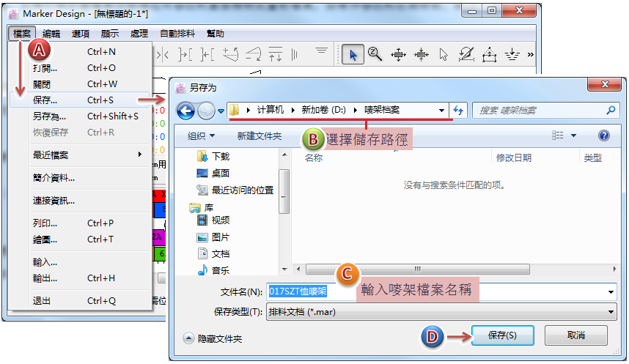Collapse the dialog via 隐藏文件夹
The height and width of the screenshot is (364, 629).
pyautogui.click(x=213, y=338)
